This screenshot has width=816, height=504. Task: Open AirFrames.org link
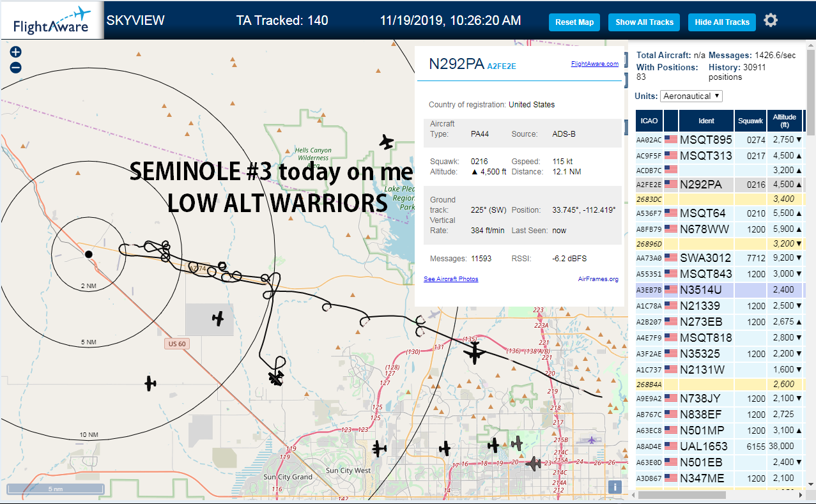coord(598,279)
